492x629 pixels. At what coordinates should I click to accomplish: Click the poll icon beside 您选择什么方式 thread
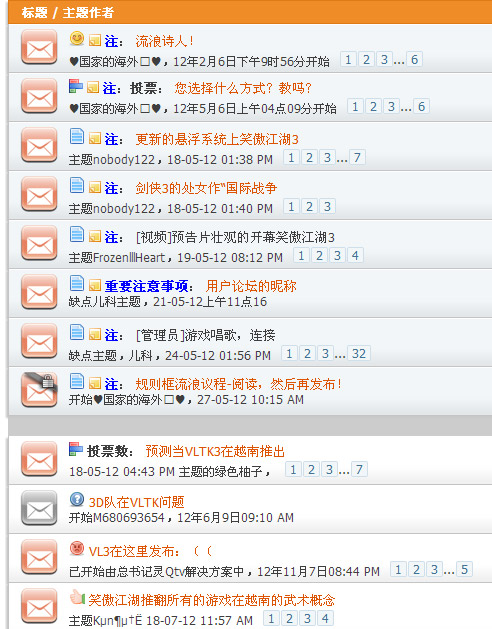[76, 86]
